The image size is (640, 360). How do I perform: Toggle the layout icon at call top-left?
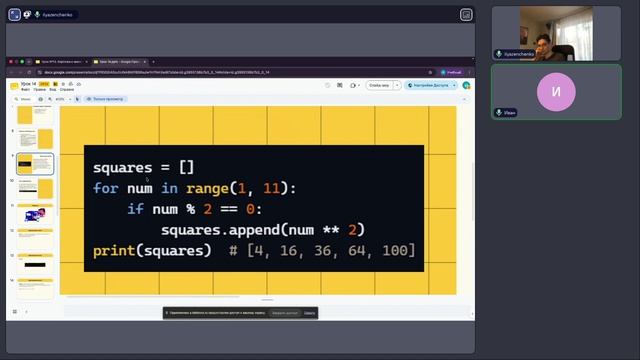(14, 15)
